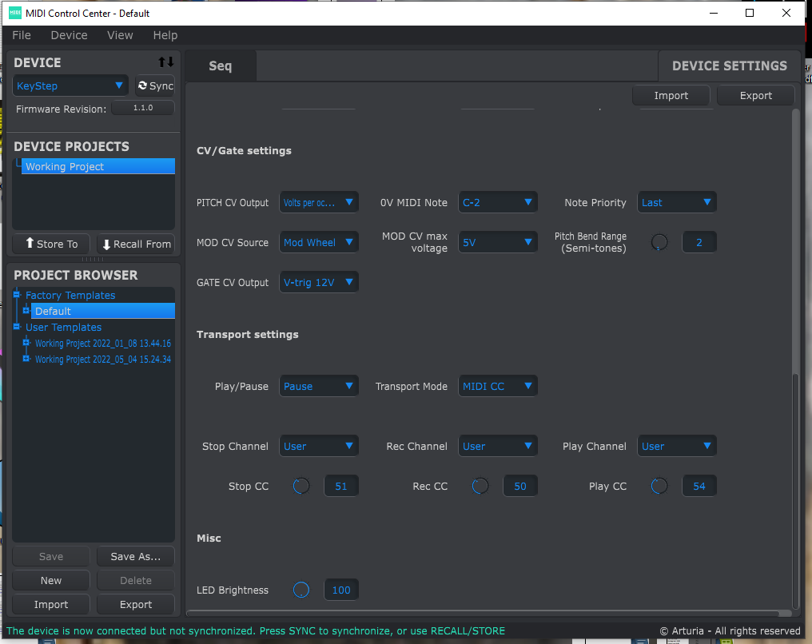Click the device transfer arrows icon
The height and width of the screenshot is (644, 812).
click(165, 62)
